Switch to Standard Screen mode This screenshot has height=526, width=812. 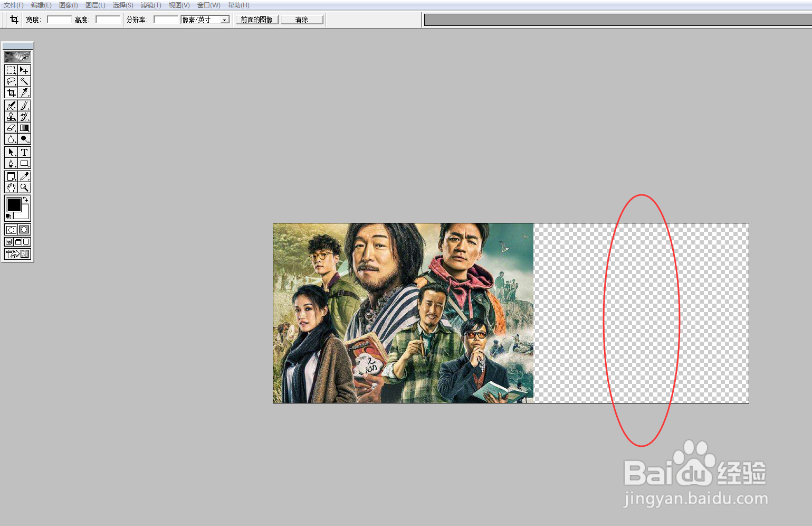pyautogui.click(x=9, y=242)
